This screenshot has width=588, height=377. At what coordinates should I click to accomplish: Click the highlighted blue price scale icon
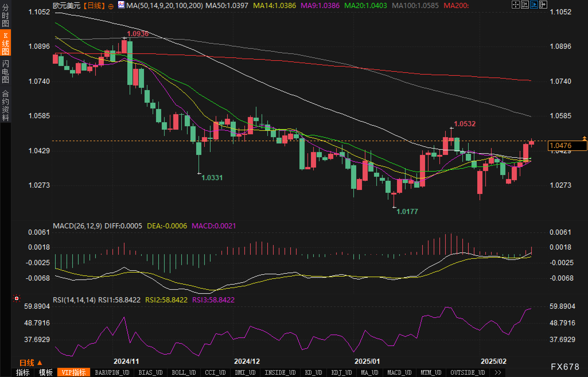pos(534,5)
